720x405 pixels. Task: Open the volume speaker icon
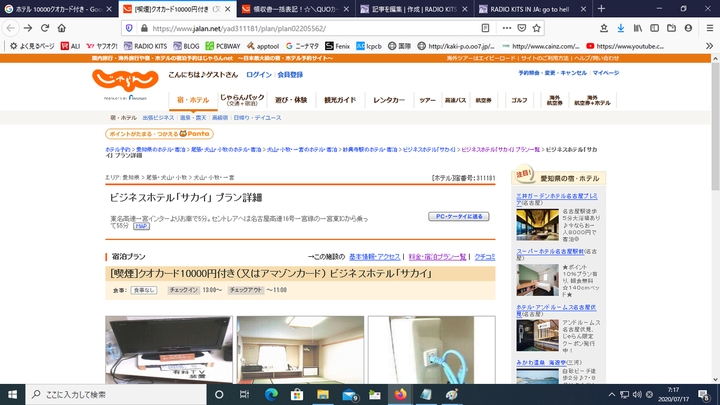637,394
